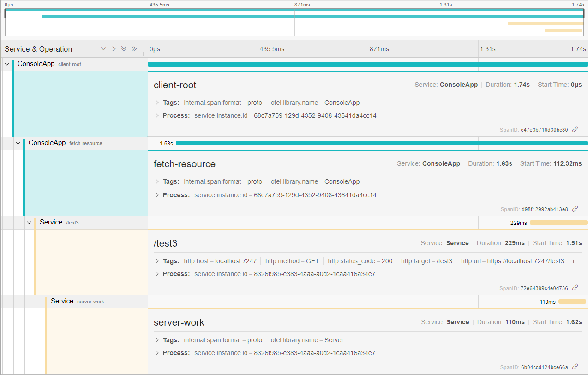This screenshot has width=588, height=375.
Task: Click the http.status_code = 200 tag
Action: 360,261
